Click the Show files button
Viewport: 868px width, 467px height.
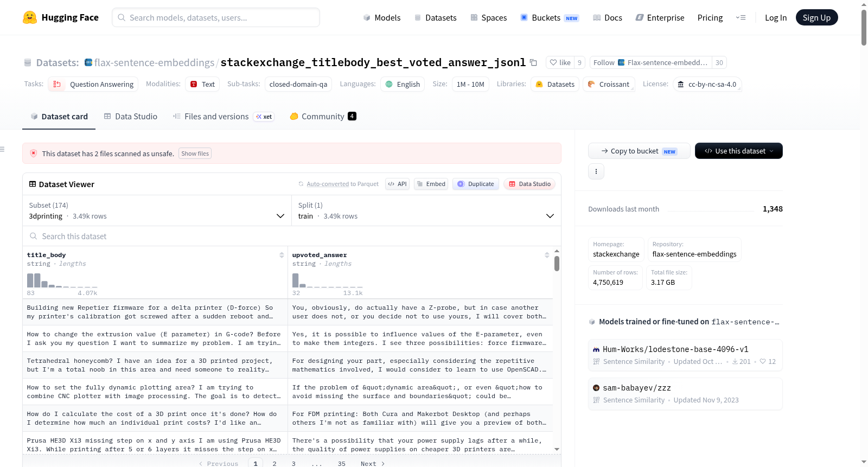(195, 153)
